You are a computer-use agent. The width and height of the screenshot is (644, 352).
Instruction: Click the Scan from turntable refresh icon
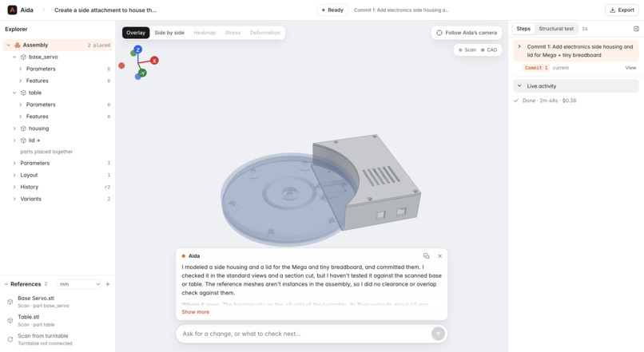coord(10,339)
